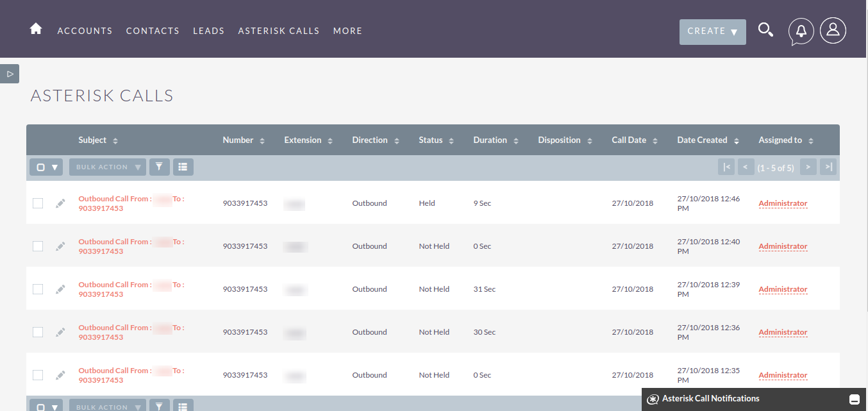The width and height of the screenshot is (868, 411).
Task: Click the Asterisk Call Notifications title
Action: pos(710,399)
